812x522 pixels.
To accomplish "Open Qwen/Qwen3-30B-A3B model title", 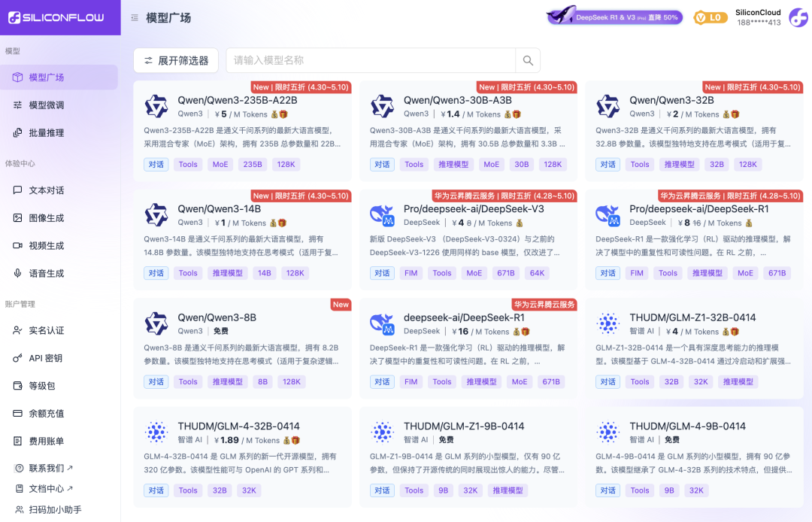I will point(458,101).
